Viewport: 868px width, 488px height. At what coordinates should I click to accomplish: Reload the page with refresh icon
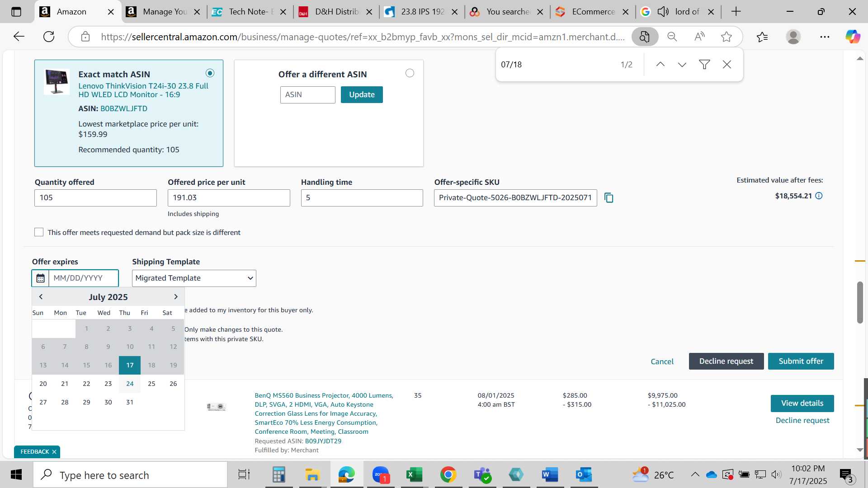pyautogui.click(x=49, y=37)
